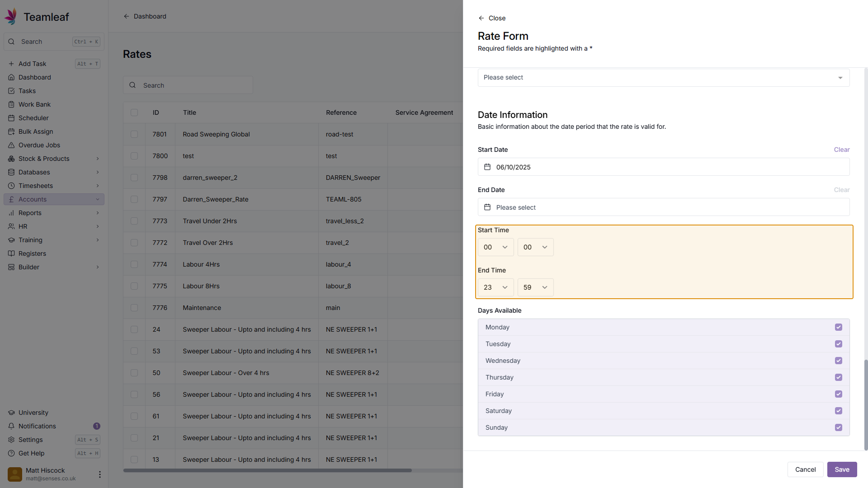
Task: Click the Save button
Action: pos(842,469)
